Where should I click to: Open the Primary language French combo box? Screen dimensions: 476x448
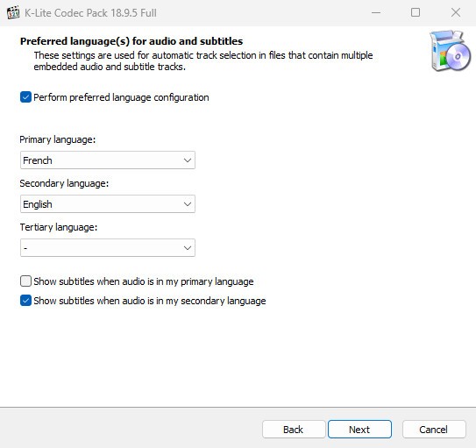[x=108, y=160]
